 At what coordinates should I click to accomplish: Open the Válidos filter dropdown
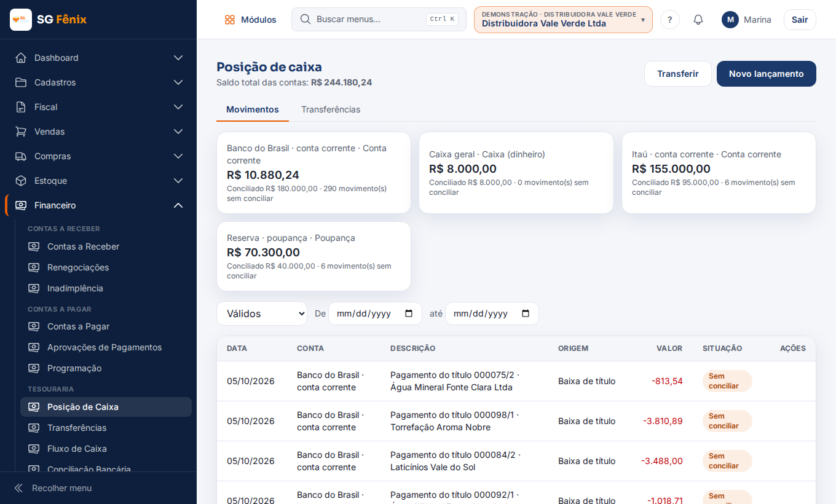(262, 313)
